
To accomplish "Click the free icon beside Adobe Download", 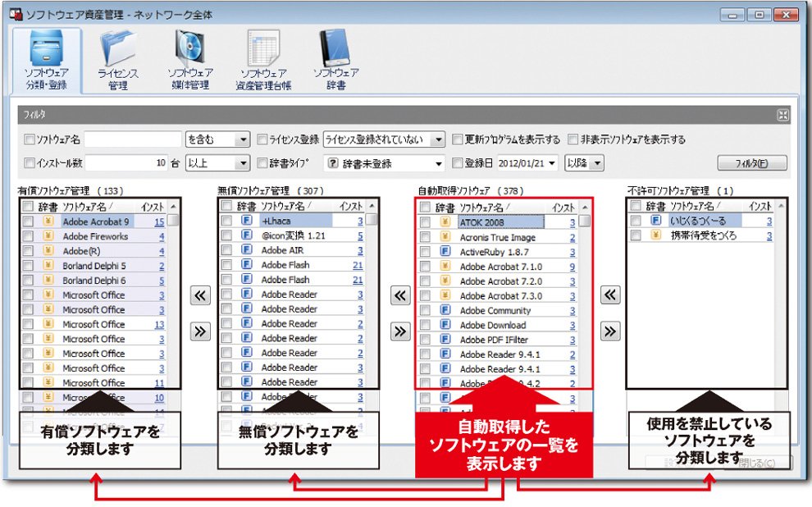I will [445, 325].
